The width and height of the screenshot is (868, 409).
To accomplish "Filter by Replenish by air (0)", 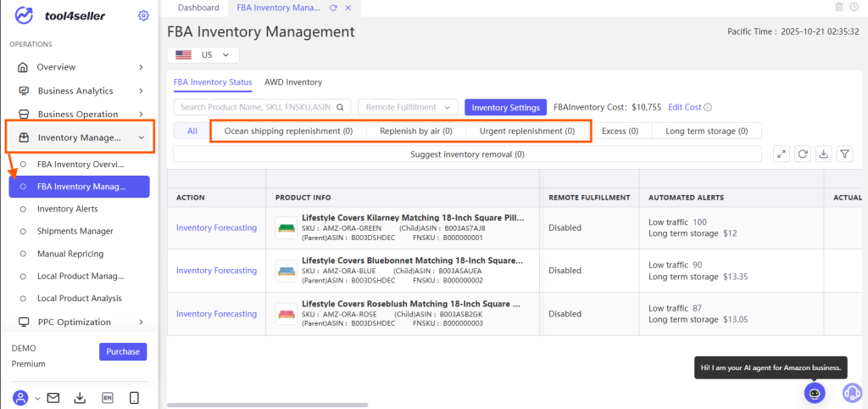I will [416, 131].
